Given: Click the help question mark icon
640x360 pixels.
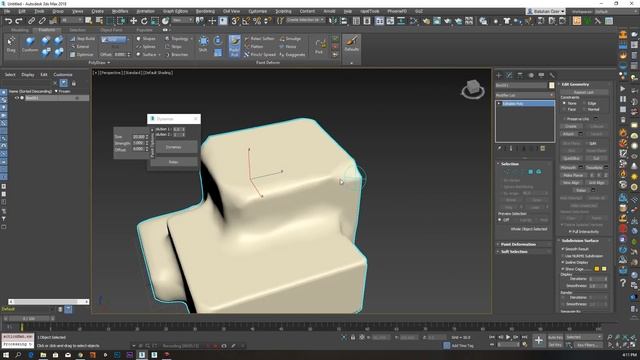Looking at the screenshot, I should [x=623, y=282].
